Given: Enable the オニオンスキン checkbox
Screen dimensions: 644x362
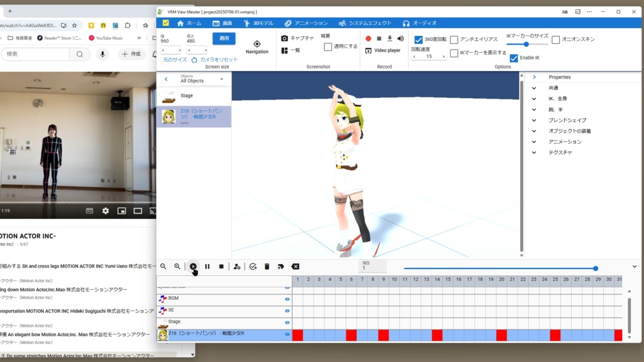Looking at the screenshot, I should (556, 40).
